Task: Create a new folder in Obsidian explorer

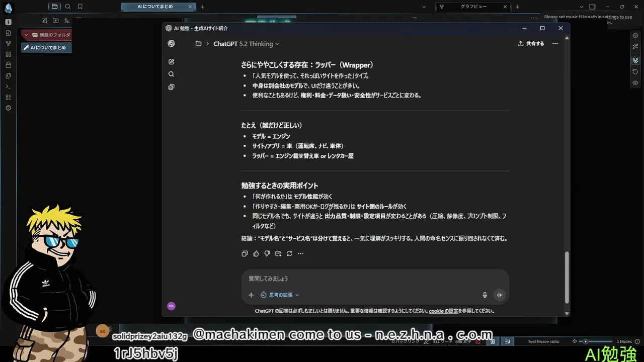Action: click(55, 21)
